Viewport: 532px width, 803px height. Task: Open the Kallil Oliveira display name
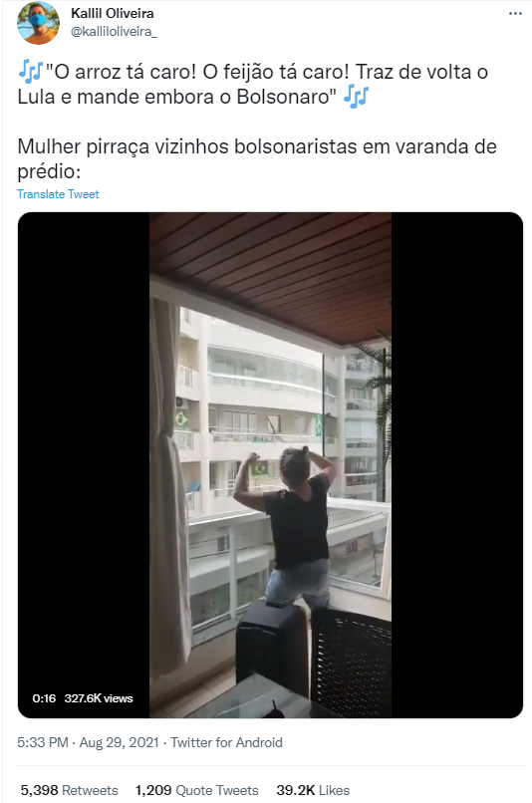click(x=113, y=13)
